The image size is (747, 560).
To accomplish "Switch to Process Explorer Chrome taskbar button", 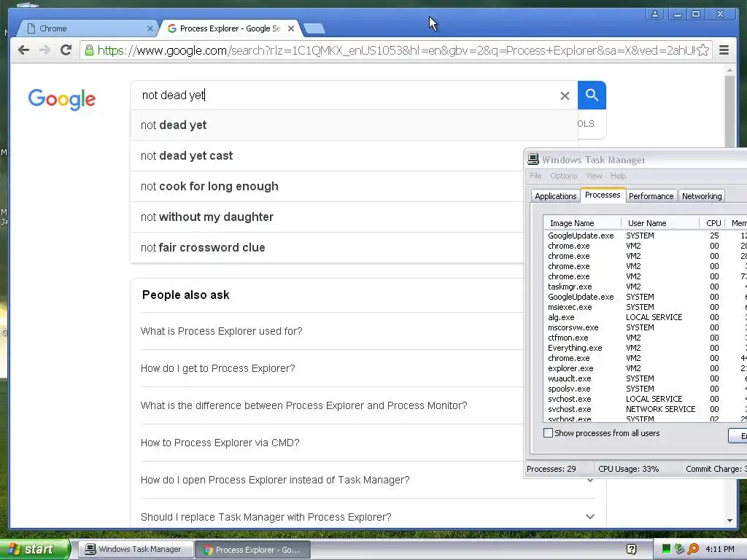I will [253, 550].
